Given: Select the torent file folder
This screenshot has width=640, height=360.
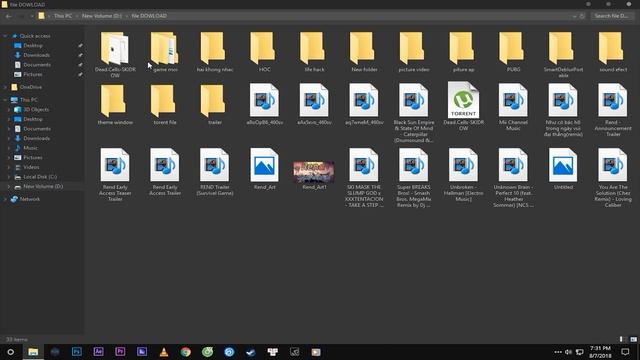Looking at the screenshot, I should [165, 104].
